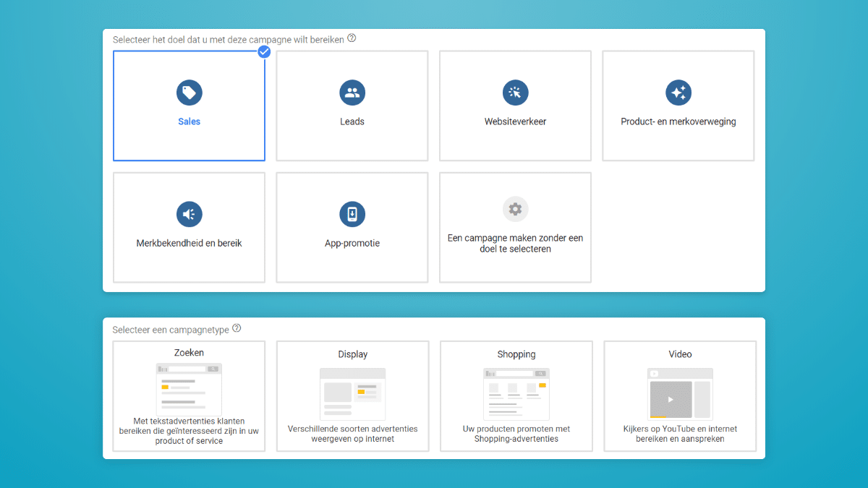Choose the Product- en merkoverweging sparkle icon
Image resolution: width=868 pixels, height=488 pixels.
(678, 93)
